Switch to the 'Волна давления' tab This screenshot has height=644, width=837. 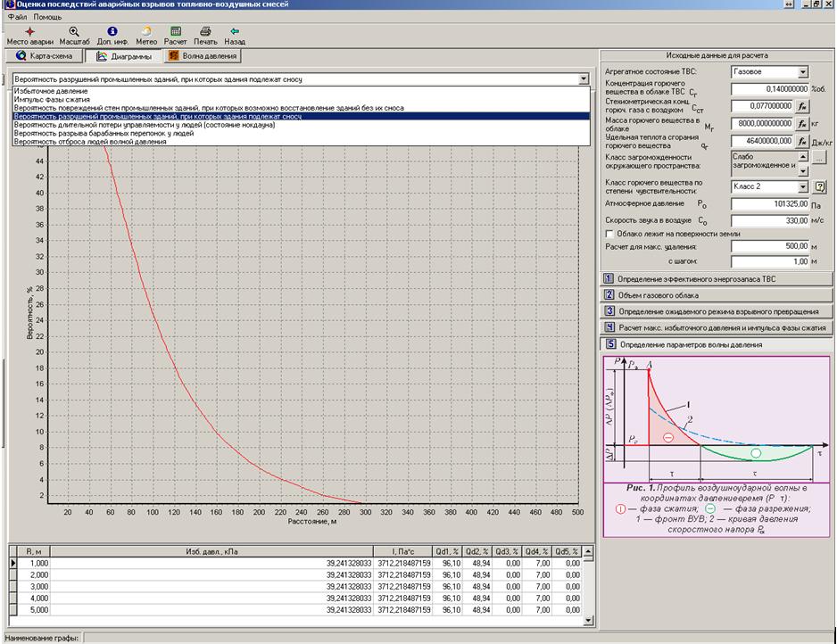[204, 56]
